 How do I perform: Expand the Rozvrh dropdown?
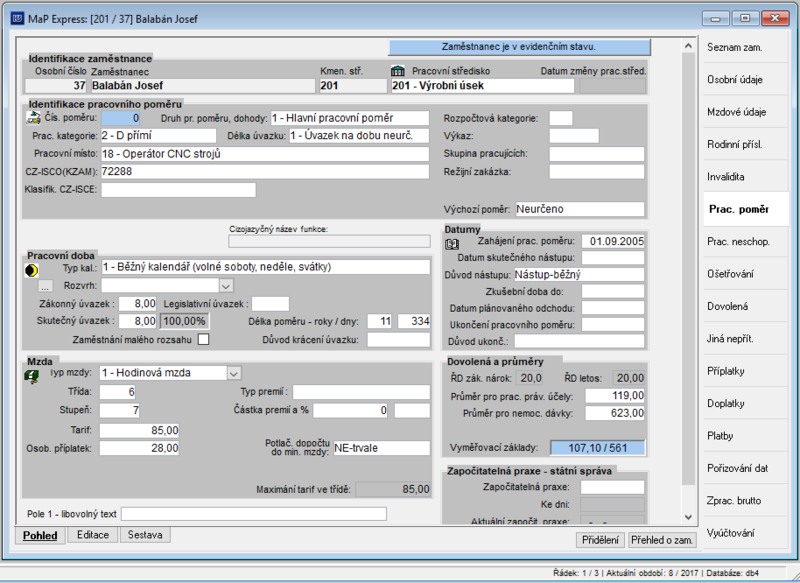226,286
